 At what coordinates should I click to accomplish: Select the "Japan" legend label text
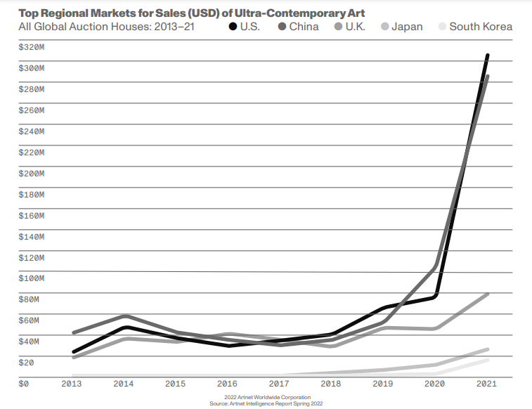pos(408,27)
